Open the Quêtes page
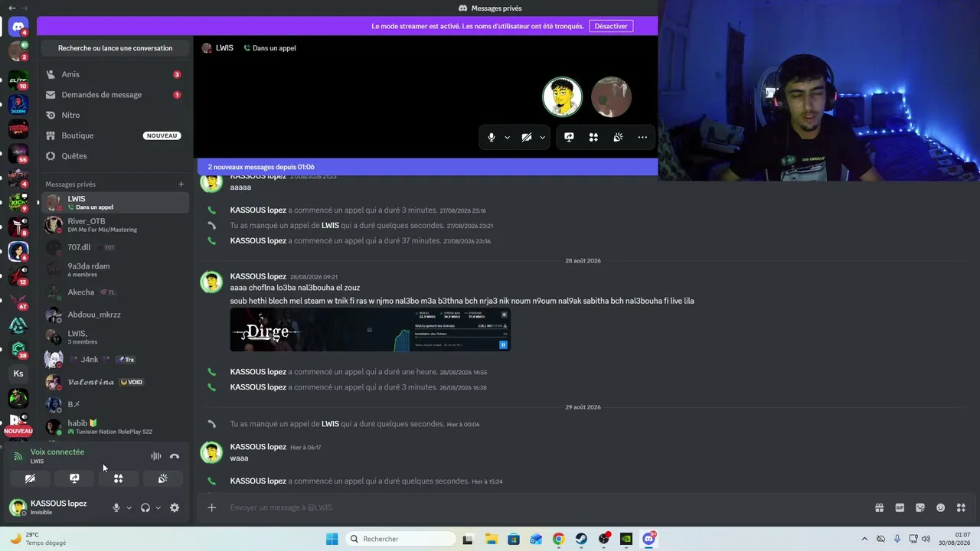The image size is (980, 551). tap(114, 156)
